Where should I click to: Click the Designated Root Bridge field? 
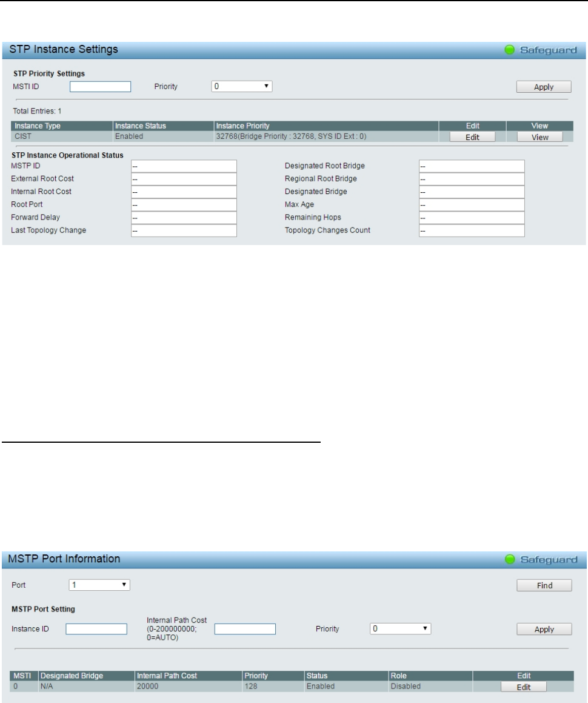pyautogui.click(x=472, y=166)
